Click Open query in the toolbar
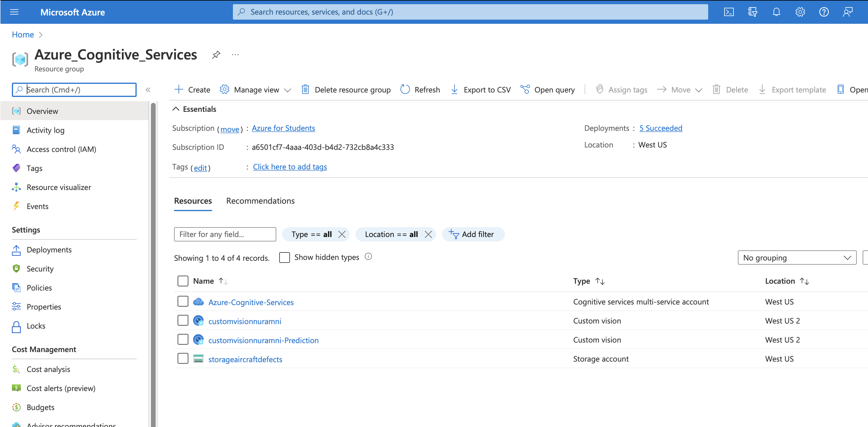868x427 pixels. click(x=547, y=90)
